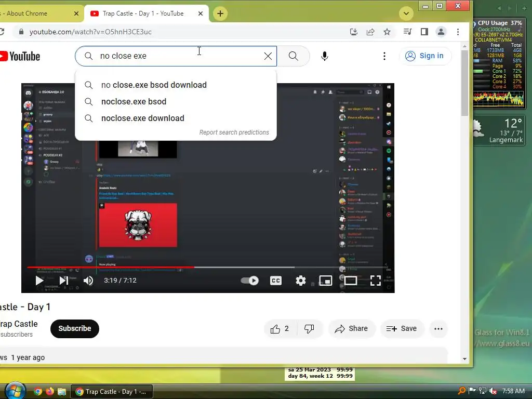Toggle Chrome side panel

click(x=424, y=32)
